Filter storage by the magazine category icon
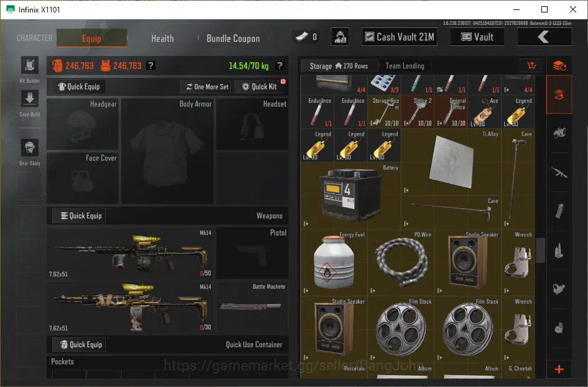This screenshot has height=387, width=588. [559, 212]
